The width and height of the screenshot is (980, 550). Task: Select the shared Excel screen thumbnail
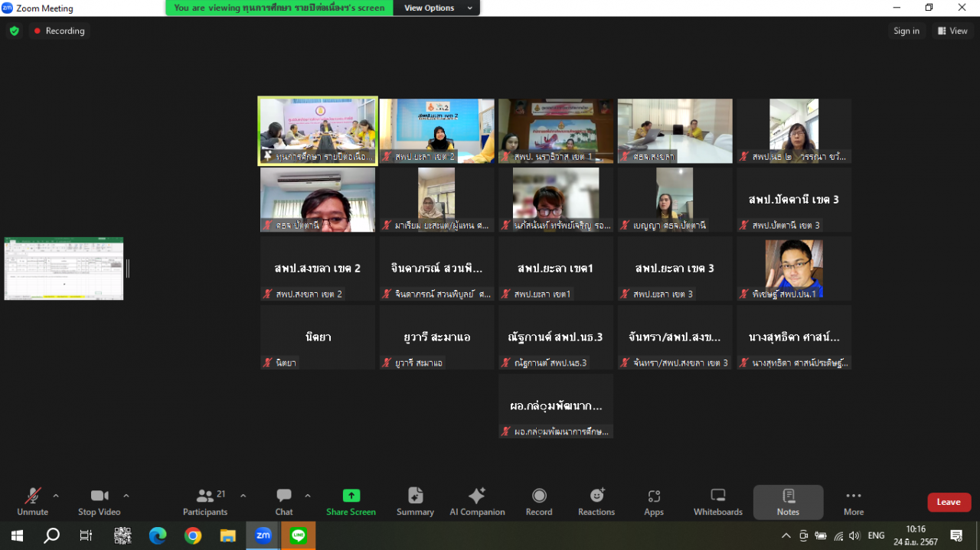coord(64,268)
